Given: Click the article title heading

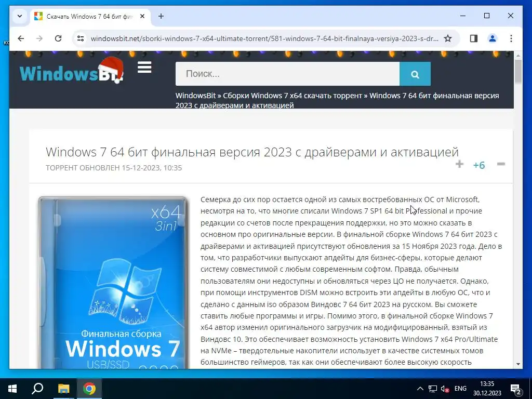Looking at the screenshot, I should (252, 152).
